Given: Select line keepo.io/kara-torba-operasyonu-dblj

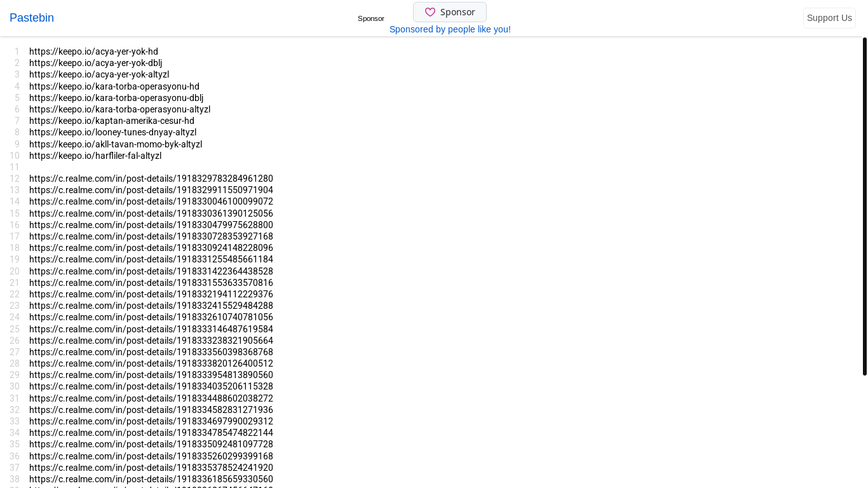Looking at the screenshot, I should [116, 98].
